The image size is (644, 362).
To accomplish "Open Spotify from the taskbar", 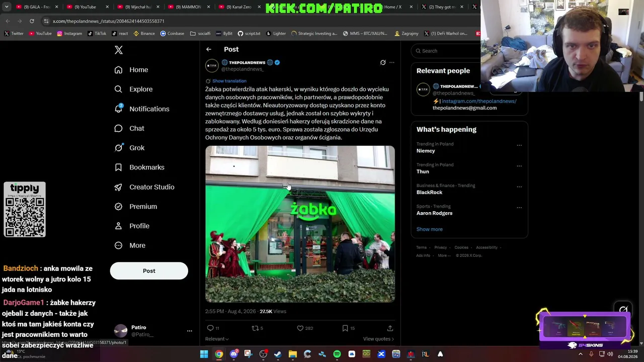I will coord(337,354).
